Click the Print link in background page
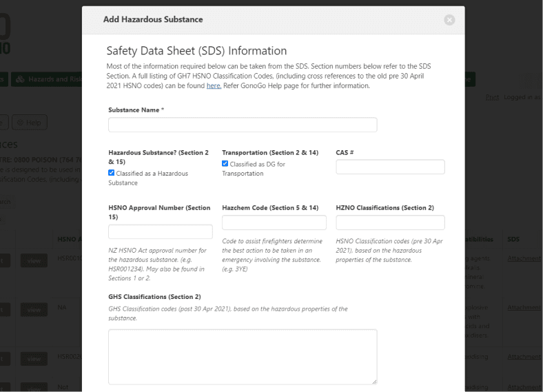 coord(492,97)
